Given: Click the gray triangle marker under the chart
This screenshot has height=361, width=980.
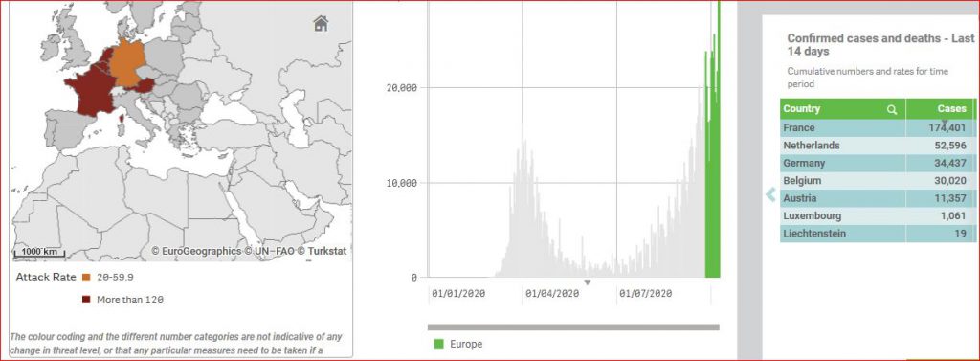Looking at the screenshot, I should coord(587,282).
